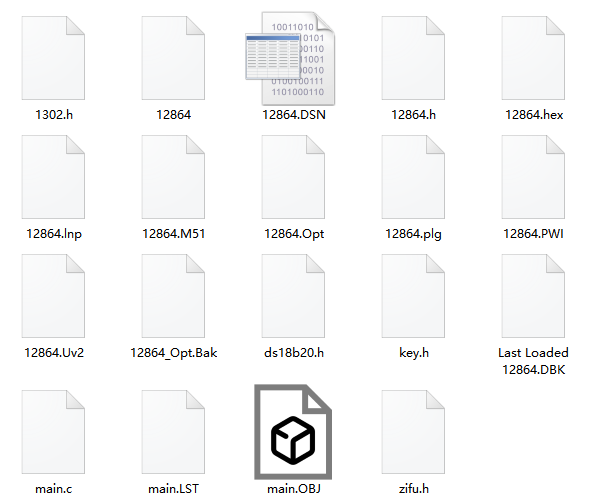Click the main.OBJ file name label
597x502 pixels.
tap(294, 489)
